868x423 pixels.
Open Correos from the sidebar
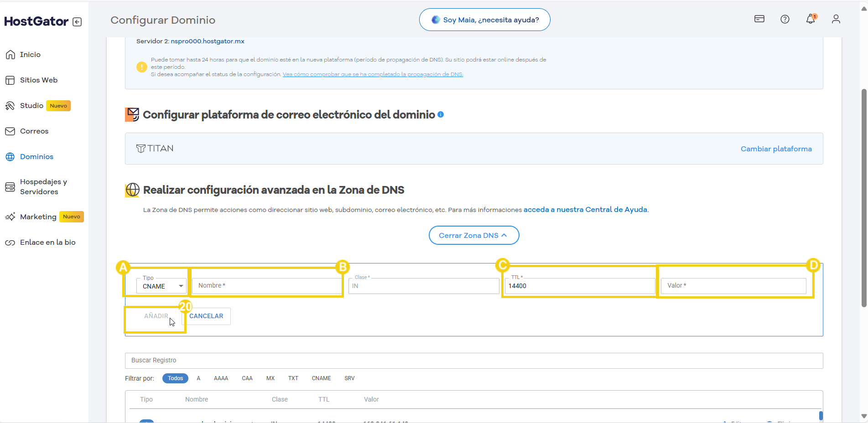34,131
